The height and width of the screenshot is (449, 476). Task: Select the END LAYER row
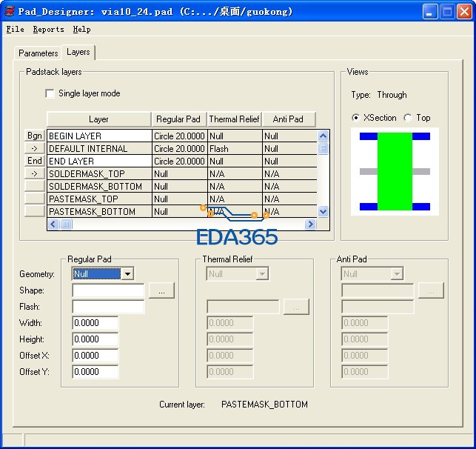(182, 161)
